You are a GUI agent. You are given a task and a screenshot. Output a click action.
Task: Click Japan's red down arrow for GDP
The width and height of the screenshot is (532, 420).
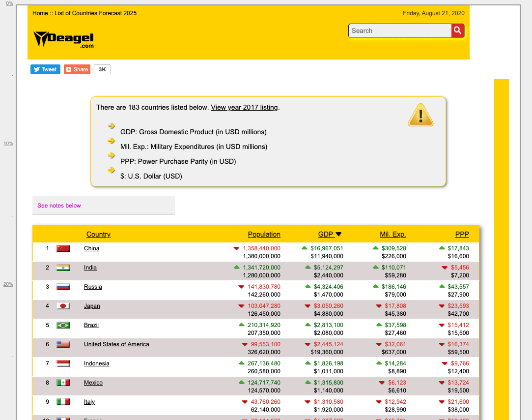coord(308,306)
